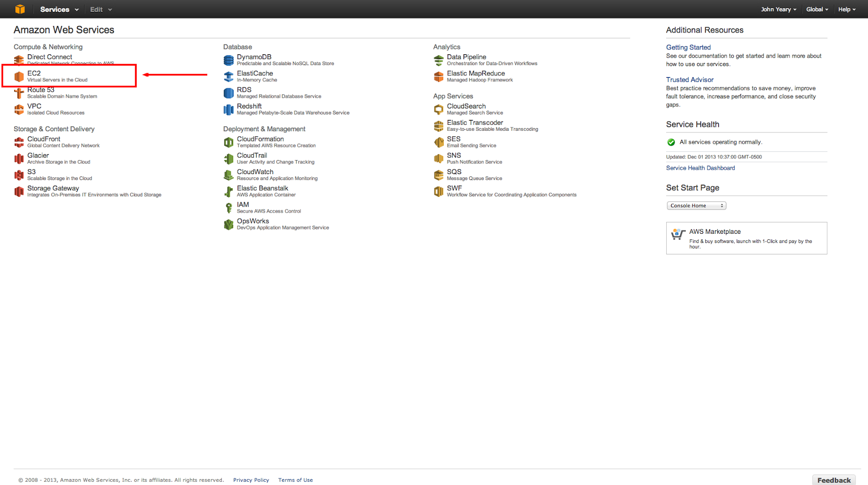Click the Redshift icon
The height and width of the screenshot is (485, 868).
pos(229,109)
